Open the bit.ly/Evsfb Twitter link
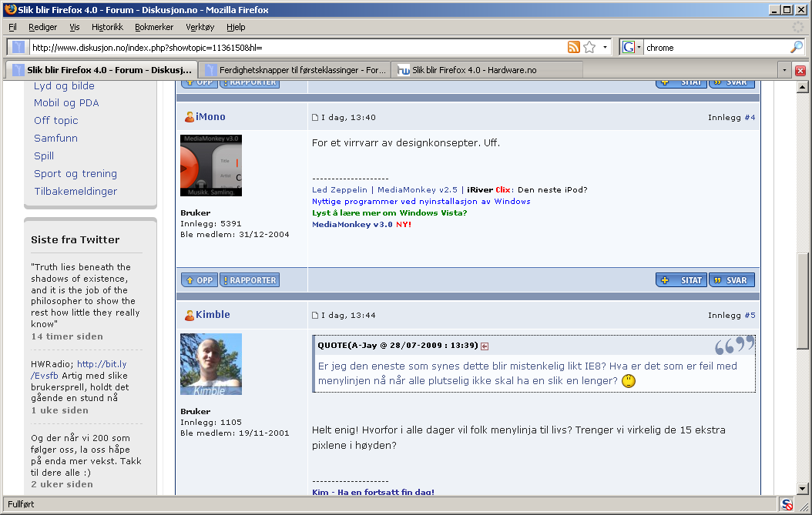Image resolution: width=812 pixels, height=515 pixels. [x=79, y=370]
